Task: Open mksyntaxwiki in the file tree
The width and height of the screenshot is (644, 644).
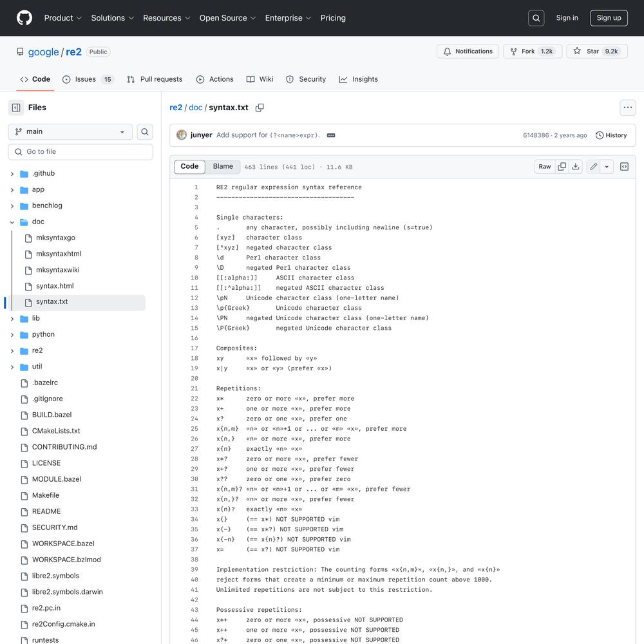Action: coord(58,270)
